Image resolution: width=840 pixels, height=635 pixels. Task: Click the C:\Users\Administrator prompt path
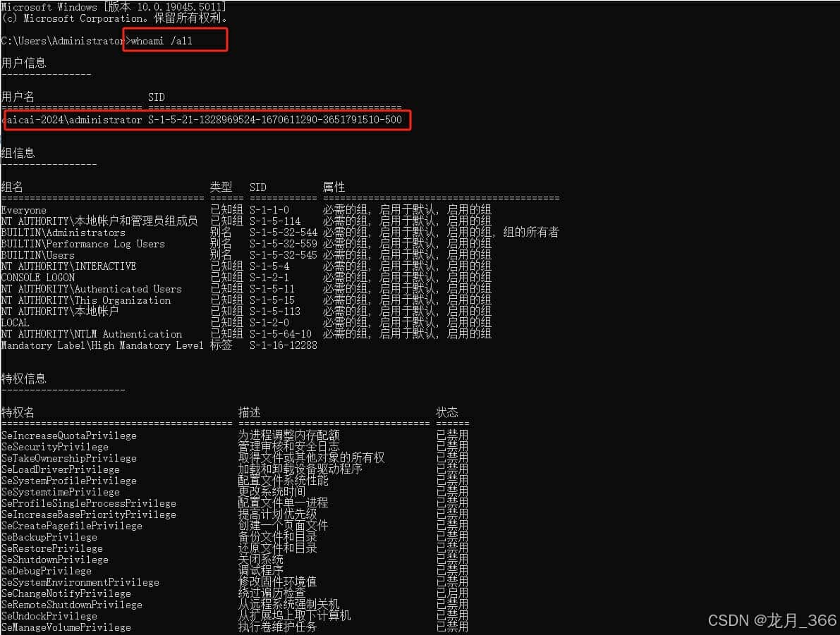pos(63,41)
